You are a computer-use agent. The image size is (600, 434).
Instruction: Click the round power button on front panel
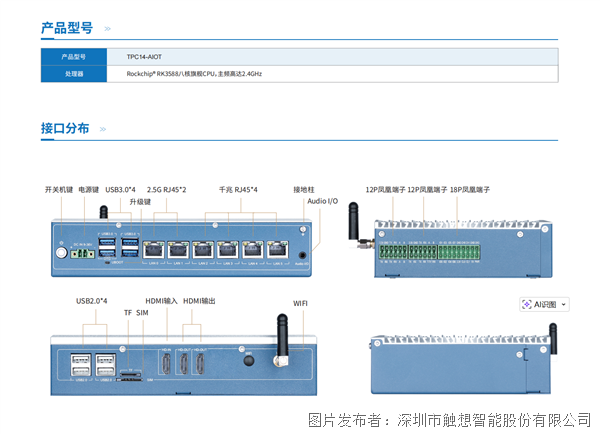[x=62, y=252]
